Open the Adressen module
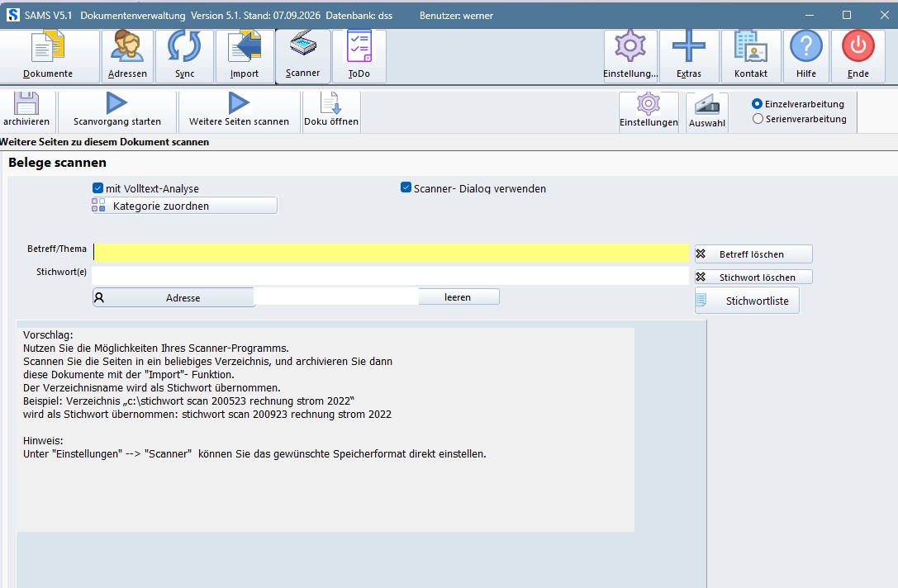 pyautogui.click(x=127, y=56)
